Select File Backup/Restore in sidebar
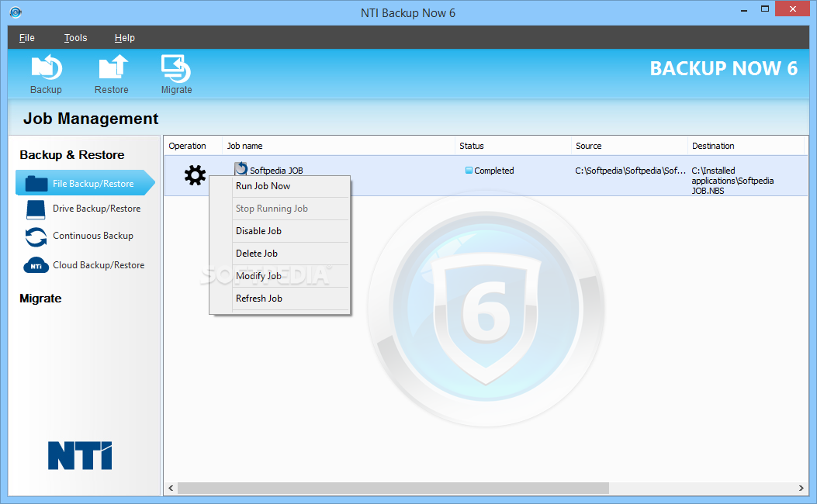 [85, 183]
